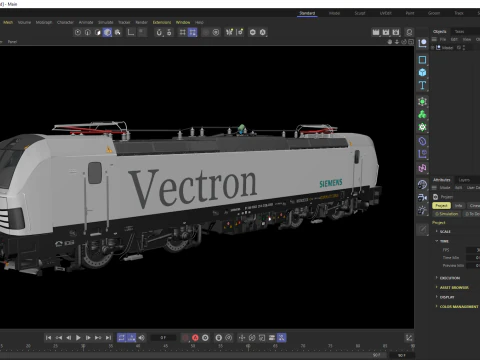
Task: Open the Fields object icon
Action: coord(422,154)
